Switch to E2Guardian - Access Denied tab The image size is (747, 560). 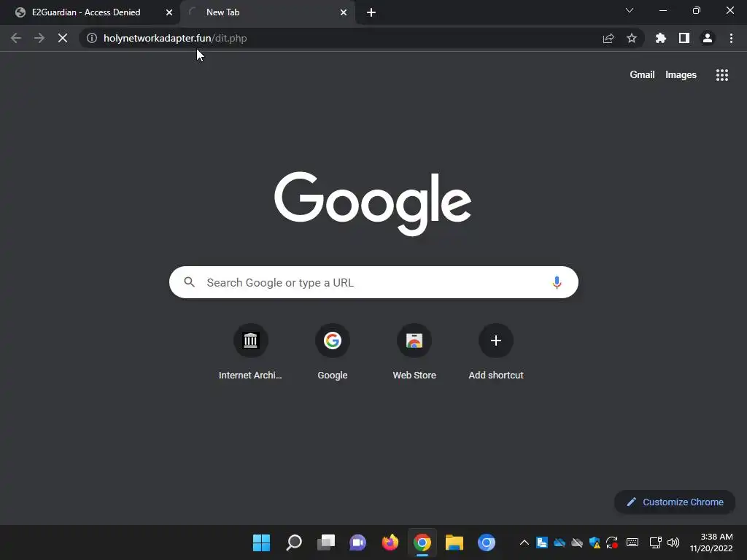(86, 12)
